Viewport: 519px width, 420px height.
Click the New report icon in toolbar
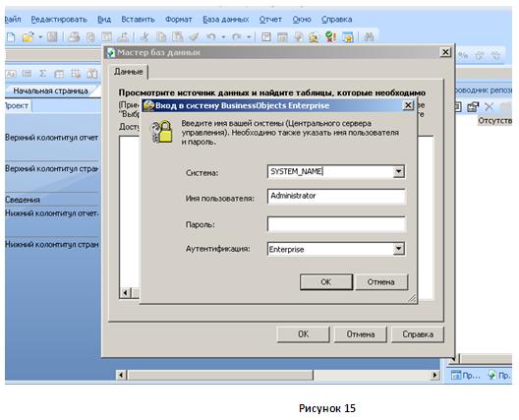11,36
